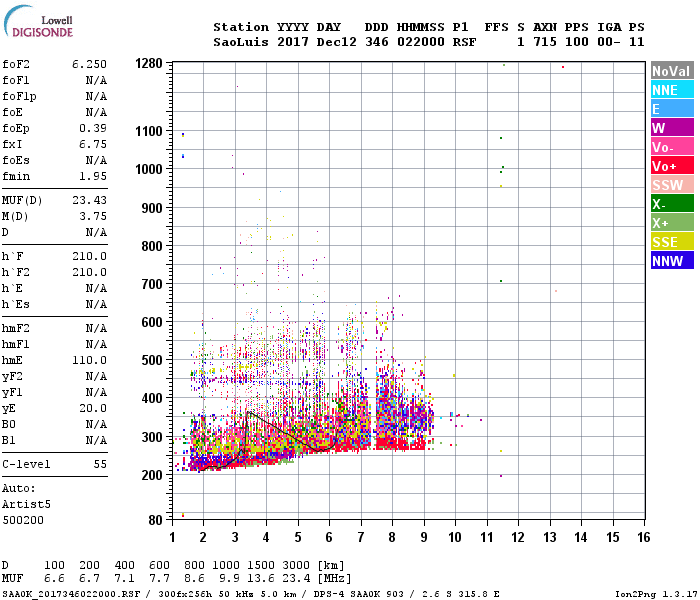Click the D distance 3000 in table
The image size is (700, 600).
(296, 566)
